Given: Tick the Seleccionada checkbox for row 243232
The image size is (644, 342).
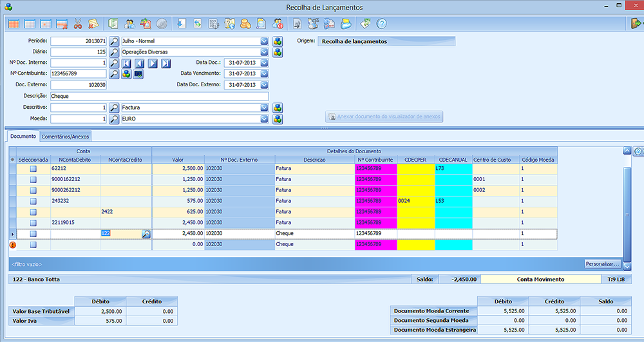Looking at the screenshot, I should (33, 201).
